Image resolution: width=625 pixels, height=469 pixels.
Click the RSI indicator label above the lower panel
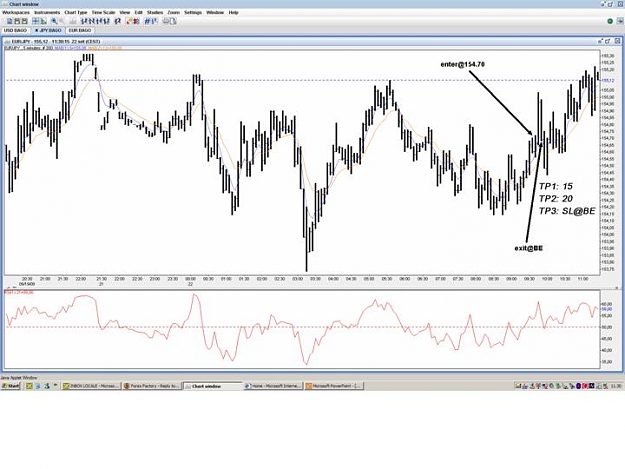(19, 292)
